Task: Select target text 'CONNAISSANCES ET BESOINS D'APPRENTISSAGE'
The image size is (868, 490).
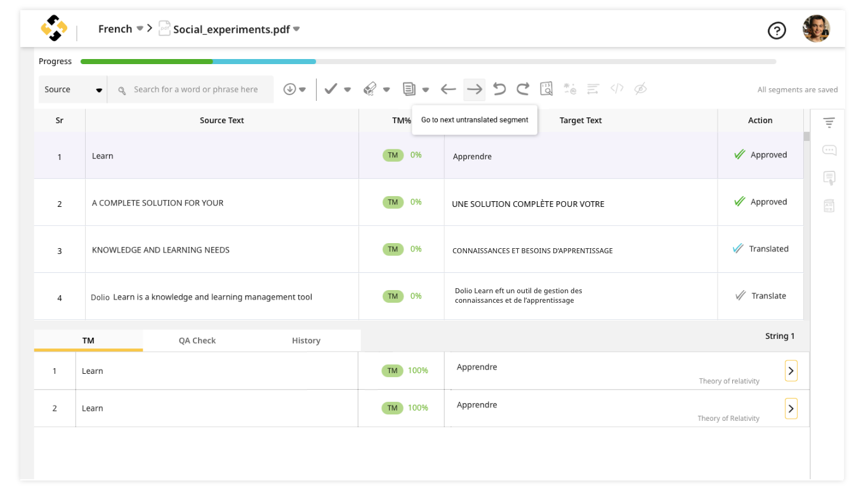Action: (532, 251)
